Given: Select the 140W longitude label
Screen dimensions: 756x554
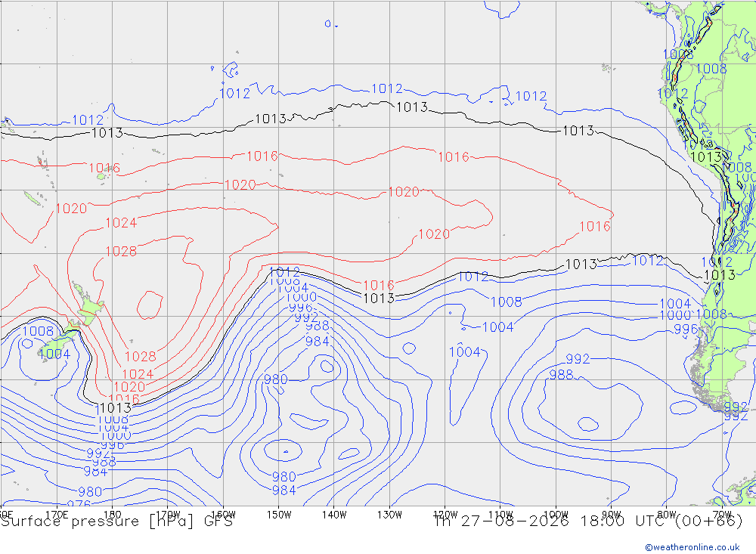Looking at the screenshot, I should pos(334,515).
